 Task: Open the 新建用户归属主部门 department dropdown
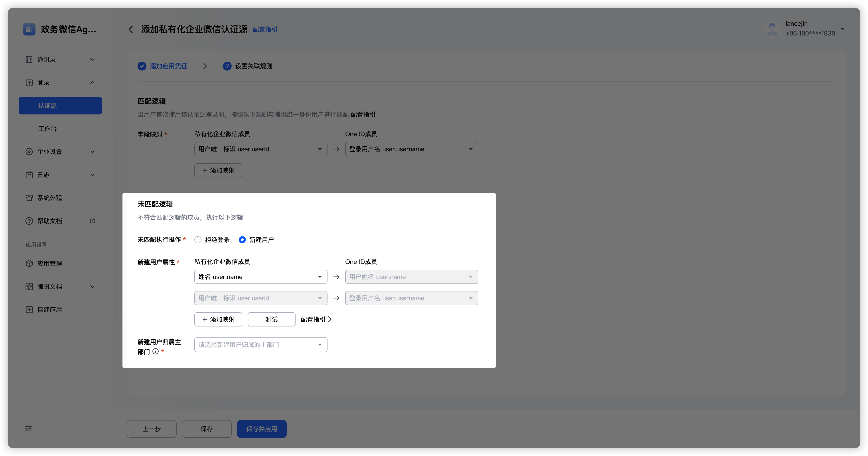260,344
